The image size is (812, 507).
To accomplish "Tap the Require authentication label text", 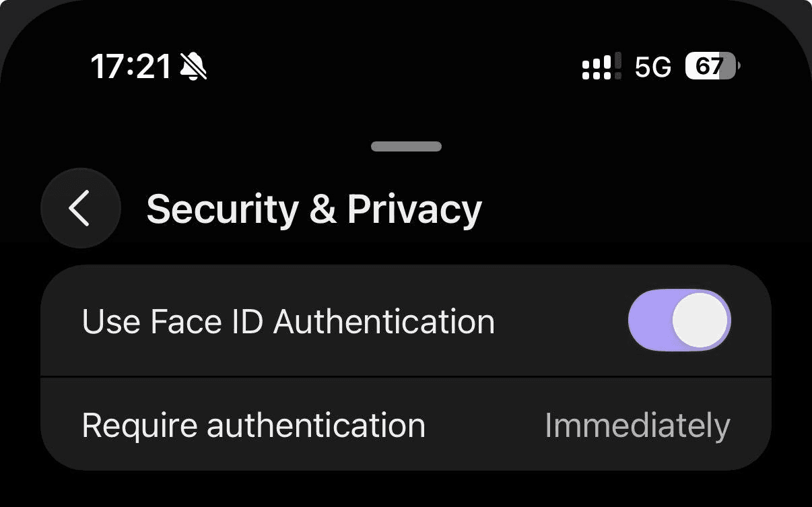I will click(x=254, y=426).
